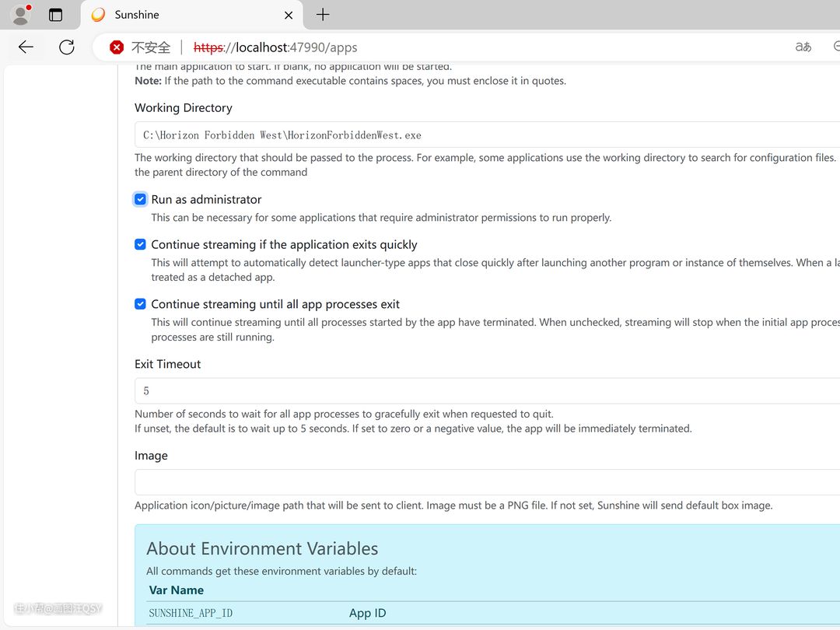Click the Var Name column header
Image resolution: width=840 pixels, height=630 pixels.
177,590
